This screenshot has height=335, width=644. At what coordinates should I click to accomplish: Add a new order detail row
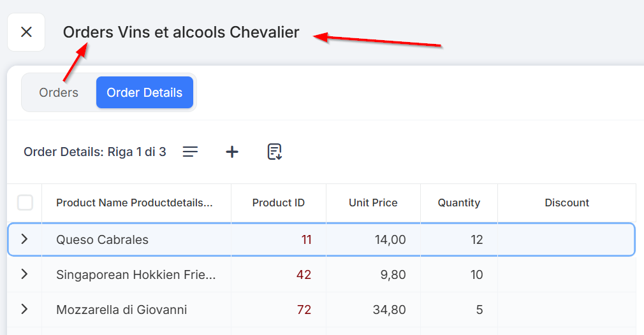232,152
